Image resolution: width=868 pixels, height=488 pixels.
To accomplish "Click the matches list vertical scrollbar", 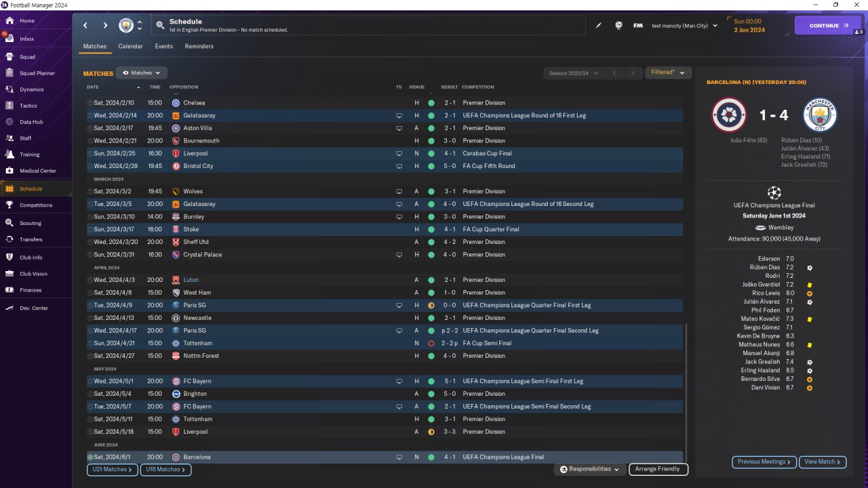I will 686,393.
